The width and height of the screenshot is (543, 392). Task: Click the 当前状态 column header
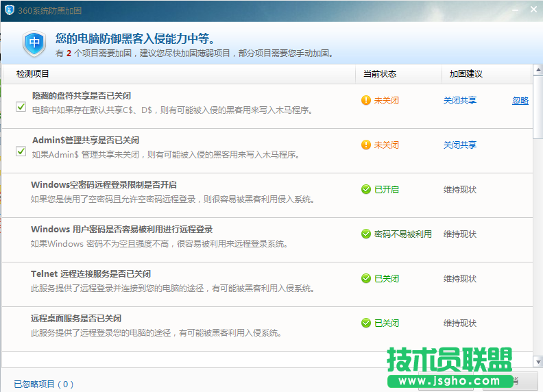click(379, 74)
